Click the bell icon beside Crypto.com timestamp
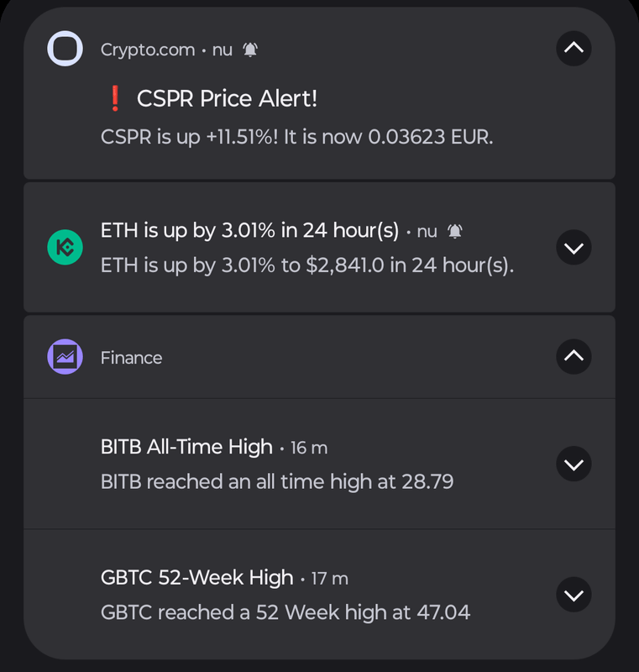Viewport: 639px width, 672px height. (250, 50)
